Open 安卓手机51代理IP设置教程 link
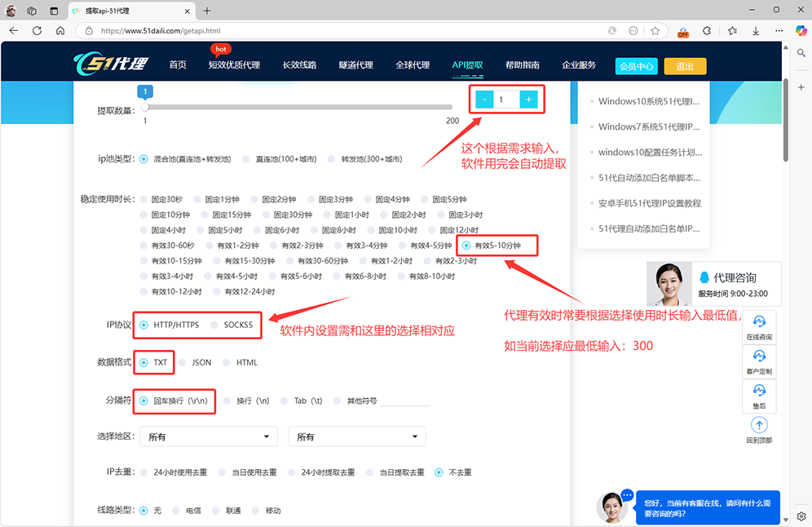The width and height of the screenshot is (812, 527). [x=650, y=203]
